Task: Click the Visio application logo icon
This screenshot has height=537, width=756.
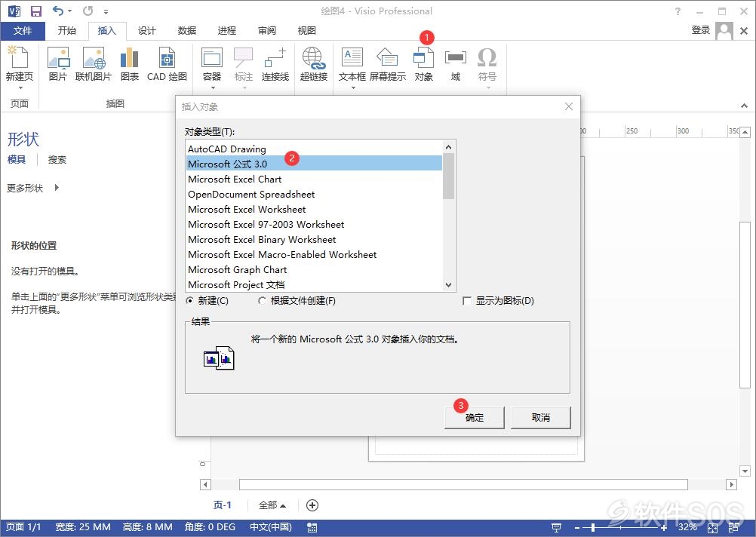Action: click(14, 11)
